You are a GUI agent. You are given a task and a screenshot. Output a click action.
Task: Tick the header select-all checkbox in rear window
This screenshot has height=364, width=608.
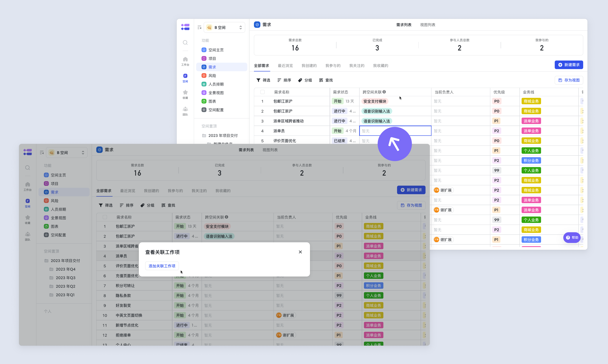pos(262,92)
